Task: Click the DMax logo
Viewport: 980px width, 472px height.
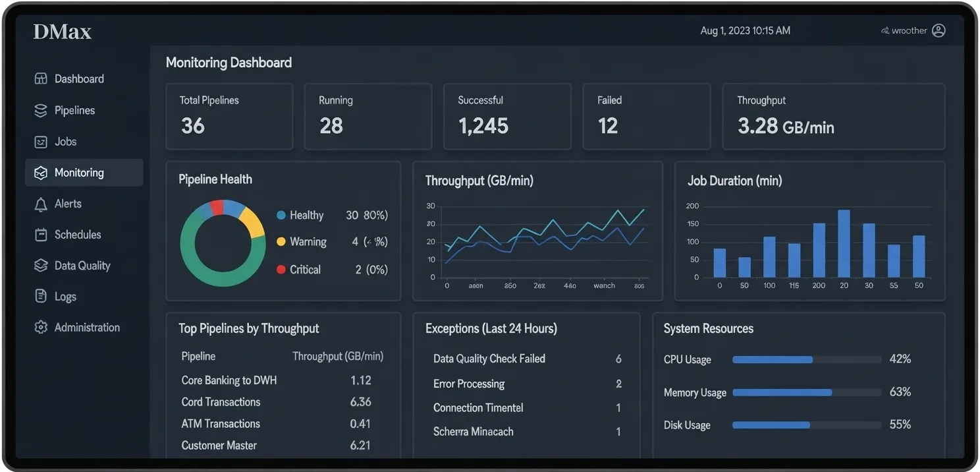Action: 63,32
